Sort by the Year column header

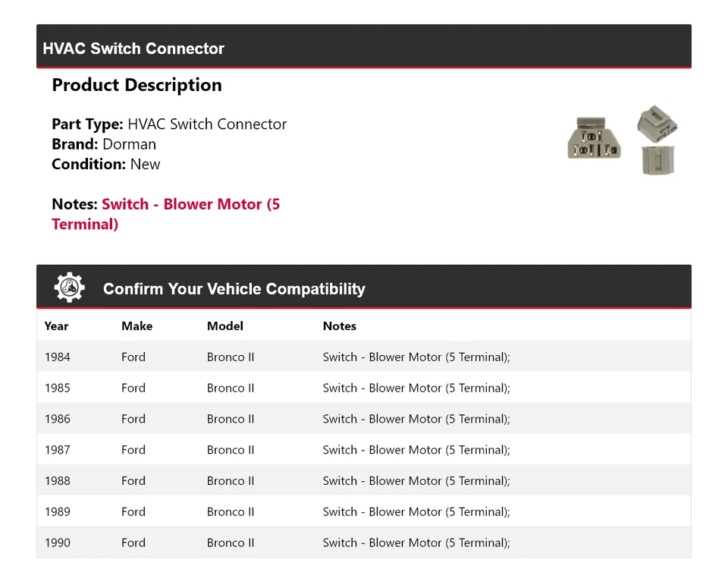coord(56,326)
